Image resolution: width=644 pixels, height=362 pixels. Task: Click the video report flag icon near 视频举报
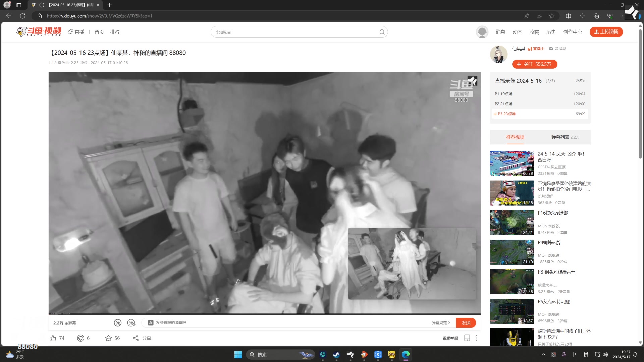point(467,338)
